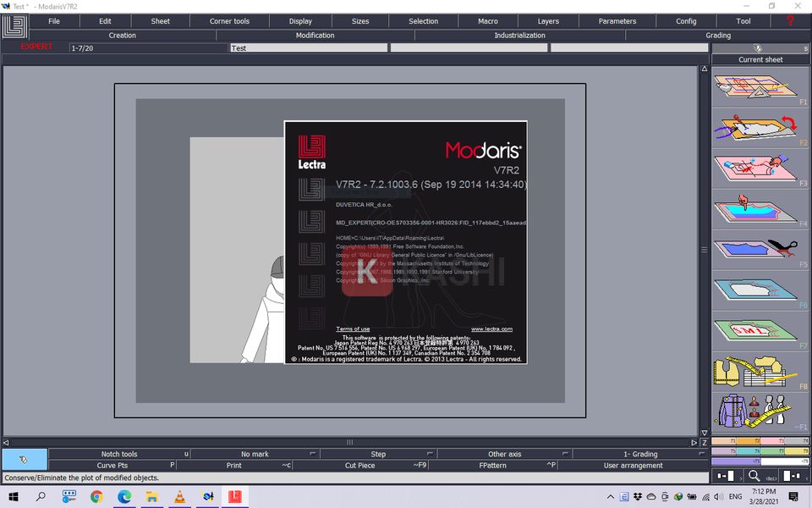The image size is (812, 508).
Task: Open the F6 grading toolbox icon
Action: 759,292
